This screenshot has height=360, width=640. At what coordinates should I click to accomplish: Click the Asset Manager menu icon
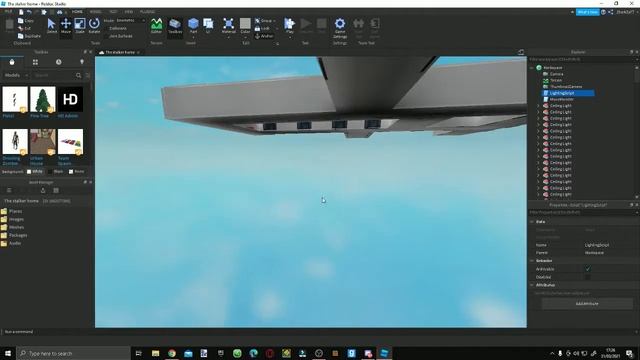point(9,191)
